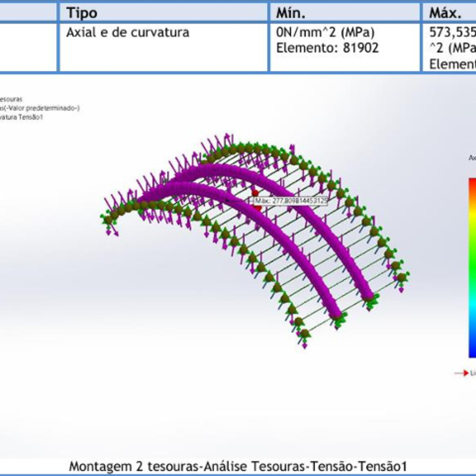Click the Máx: 277,809814453125 callout label
476x476 pixels.
pyautogui.click(x=291, y=201)
